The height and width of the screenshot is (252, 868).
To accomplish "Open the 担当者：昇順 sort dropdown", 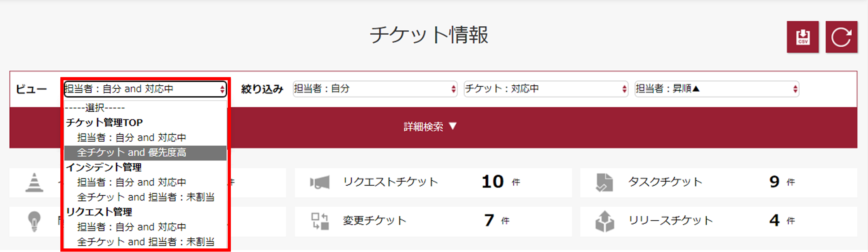I will tap(717, 89).
